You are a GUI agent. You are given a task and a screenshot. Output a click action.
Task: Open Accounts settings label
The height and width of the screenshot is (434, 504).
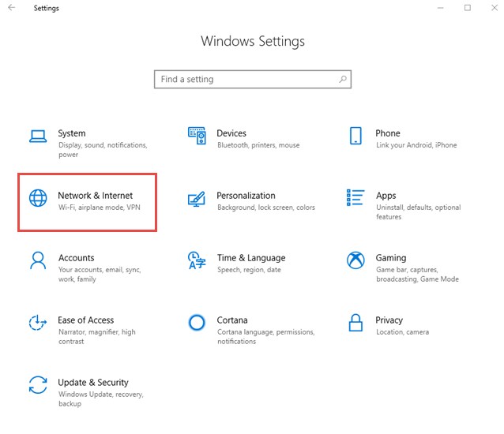coord(76,258)
